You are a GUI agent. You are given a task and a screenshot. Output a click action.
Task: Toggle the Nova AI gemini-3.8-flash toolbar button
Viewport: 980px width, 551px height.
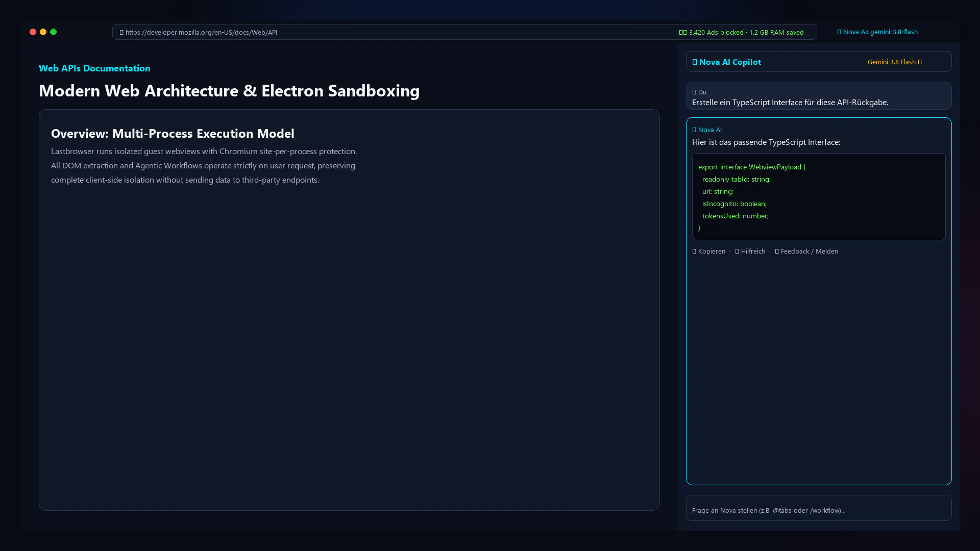point(877,32)
